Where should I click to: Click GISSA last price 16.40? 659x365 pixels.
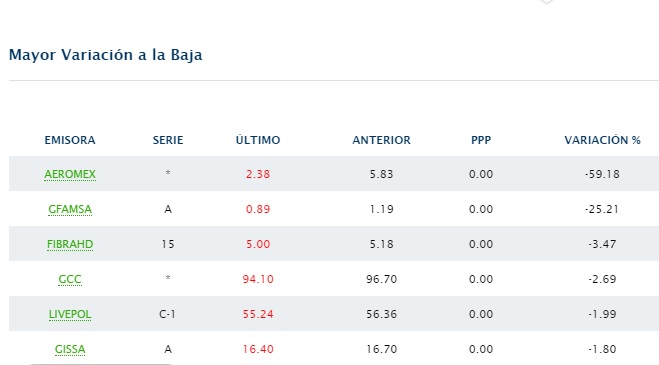point(258,349)
